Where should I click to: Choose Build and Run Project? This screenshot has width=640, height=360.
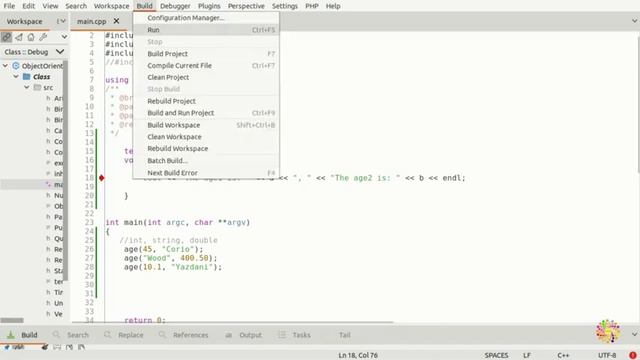point(206,113)
